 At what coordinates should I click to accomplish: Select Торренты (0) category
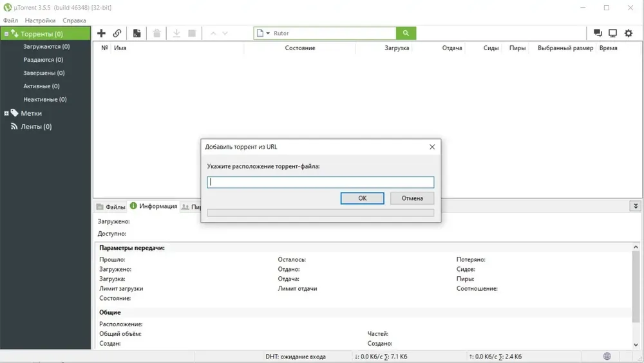pyautogui.click(x=42, y=34)
